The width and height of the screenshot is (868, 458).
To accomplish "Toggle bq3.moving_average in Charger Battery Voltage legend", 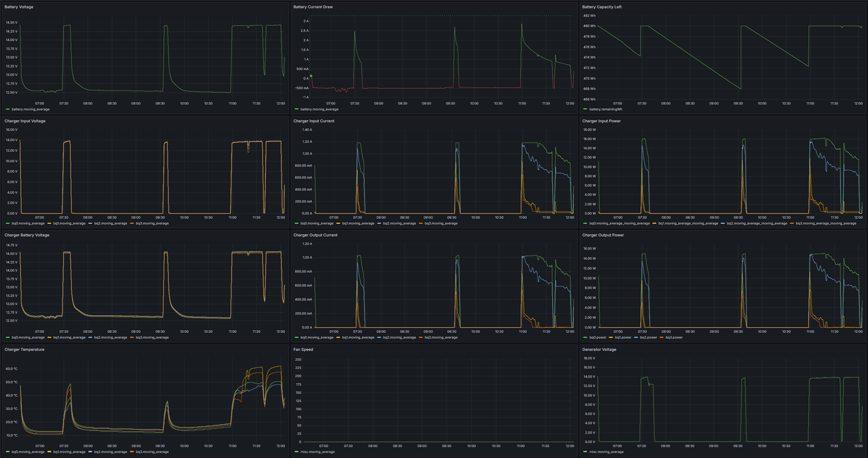I will pyautogui.click(x=152, y=337).
